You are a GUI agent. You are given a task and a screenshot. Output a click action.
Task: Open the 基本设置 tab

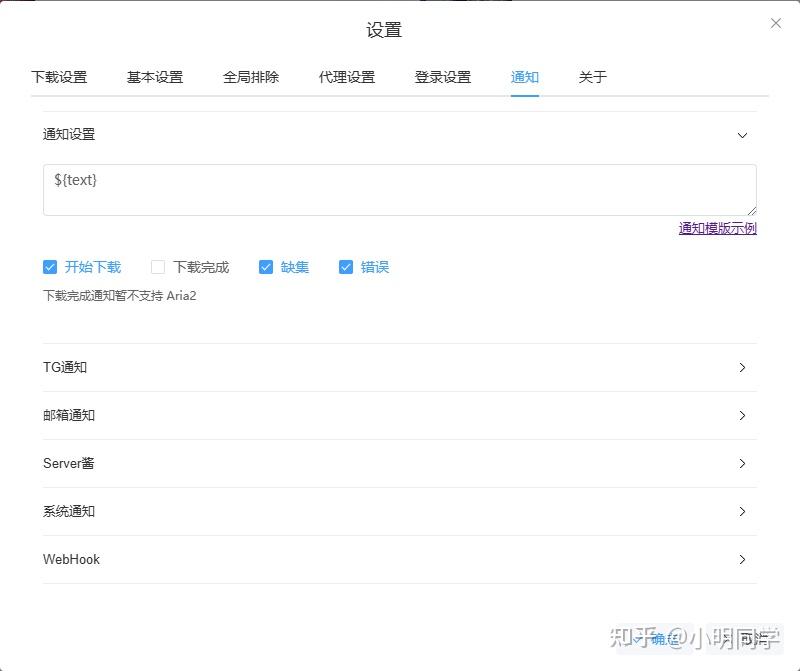point(154,76)
